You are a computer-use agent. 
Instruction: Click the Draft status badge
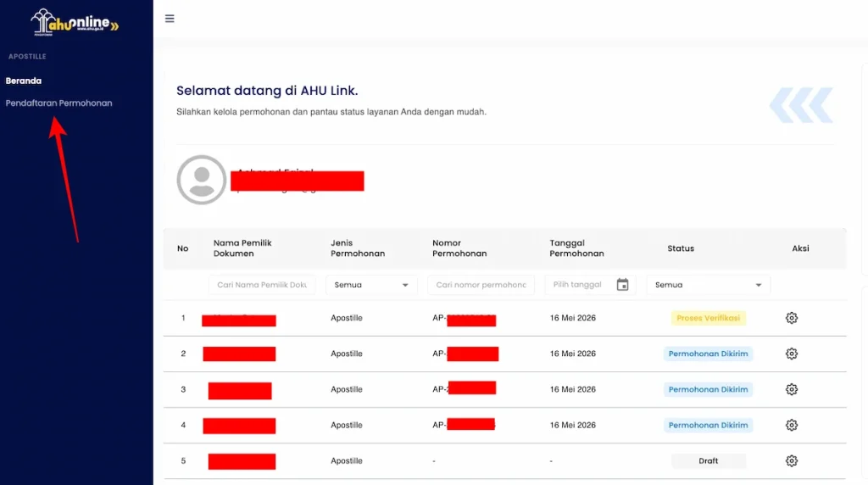[x=708, y=460]
